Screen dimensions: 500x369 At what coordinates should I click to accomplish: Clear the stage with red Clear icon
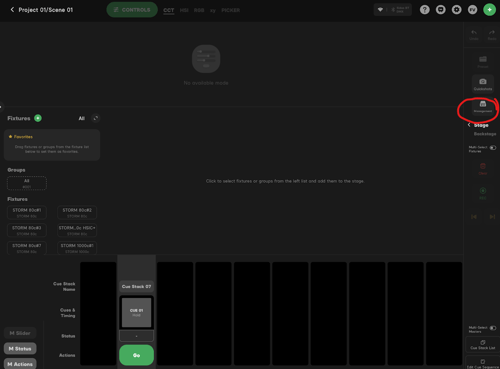click(483, 169)
